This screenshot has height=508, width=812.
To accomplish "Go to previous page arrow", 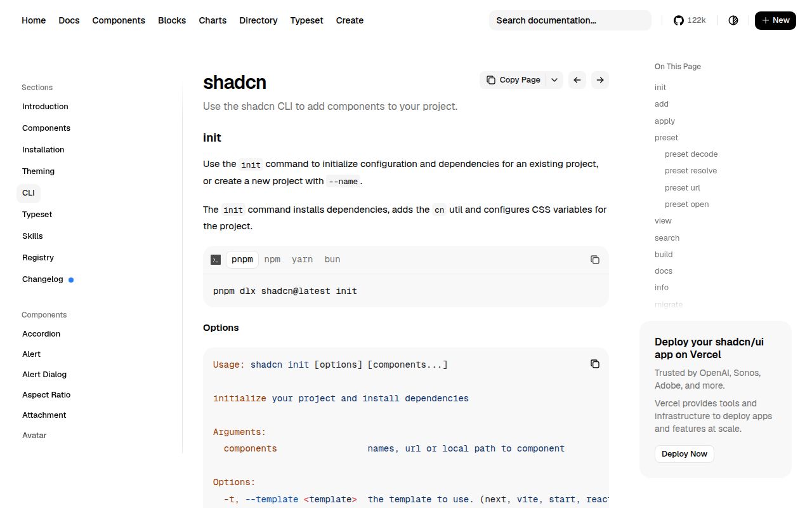I will point(577,80).
